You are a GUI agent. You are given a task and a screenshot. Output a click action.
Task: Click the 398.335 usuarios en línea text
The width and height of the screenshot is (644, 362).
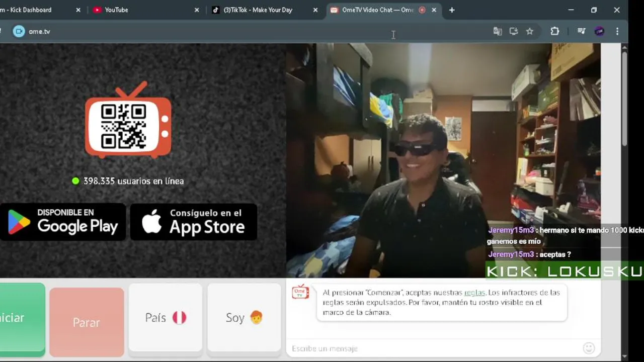[133, 181]
